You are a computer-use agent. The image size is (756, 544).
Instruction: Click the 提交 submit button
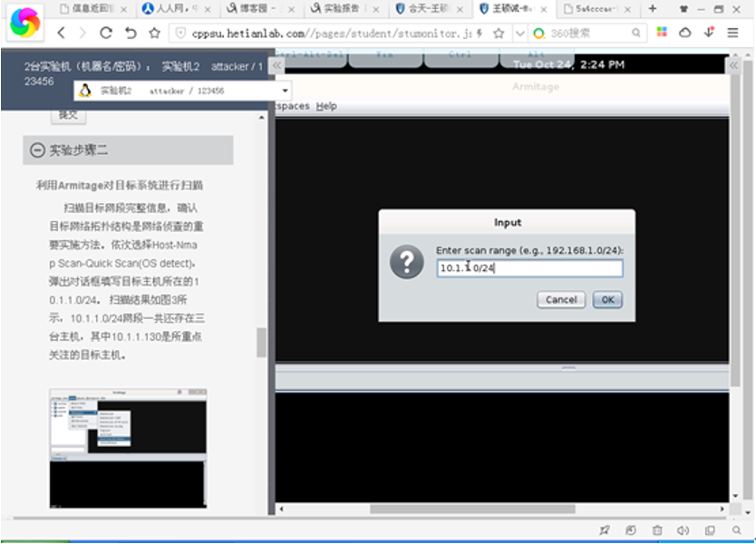click(x=69, y=116)
